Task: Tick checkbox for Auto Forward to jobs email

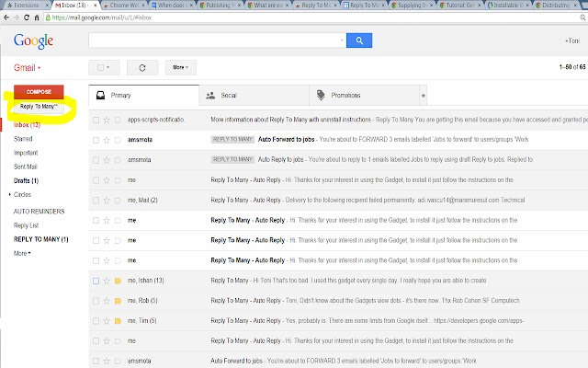Action: point(96,140)
